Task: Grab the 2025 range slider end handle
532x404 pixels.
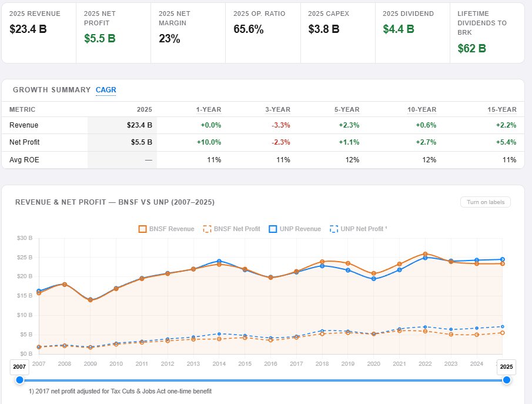Action: coord(507,380)
